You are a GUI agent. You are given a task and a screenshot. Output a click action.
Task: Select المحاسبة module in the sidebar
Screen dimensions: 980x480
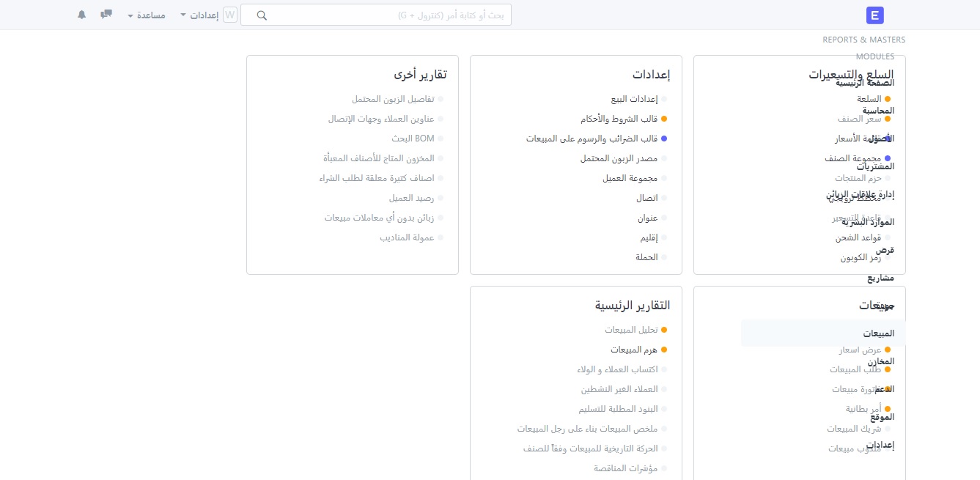[877, 111]
